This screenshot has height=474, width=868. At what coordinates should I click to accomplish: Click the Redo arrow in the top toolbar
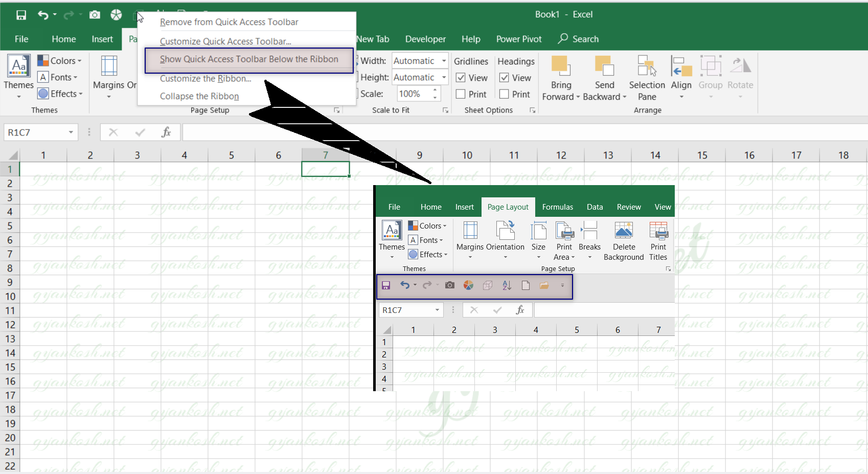[68, 15]
